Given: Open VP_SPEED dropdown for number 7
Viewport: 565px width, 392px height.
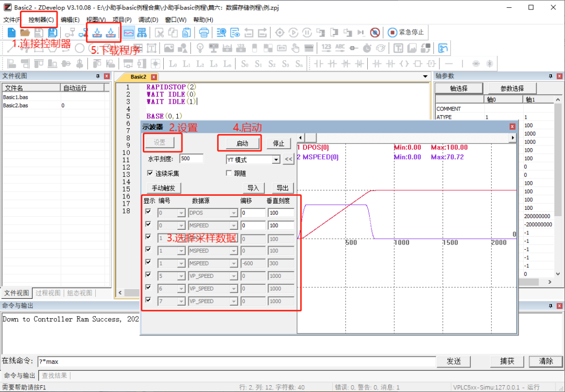Looking at the screenshot, I should tap(234, 301).
